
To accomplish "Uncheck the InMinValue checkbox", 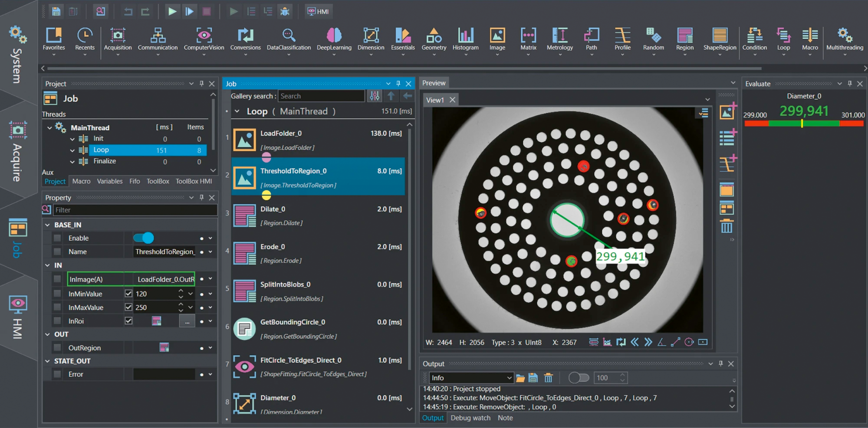I will click(128, 294).
